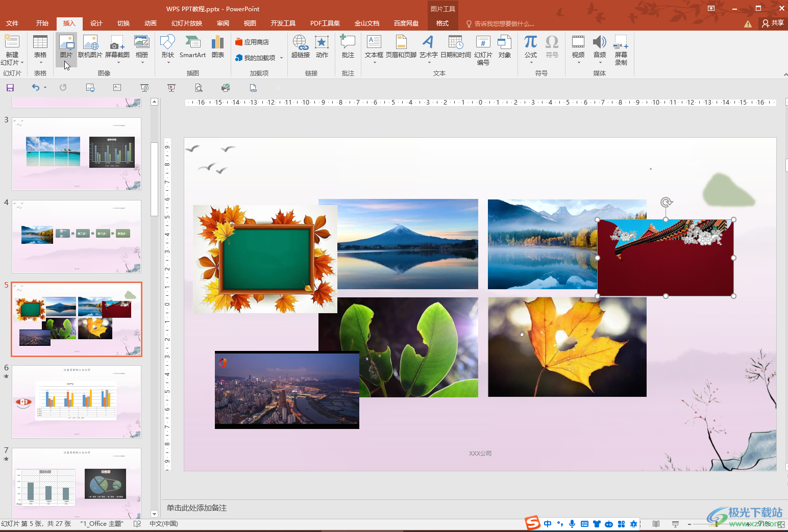The height and width of the screenshot is (532, 788).
Task: Click the print preview magnifier icon
Action: pyautogui.click(x=199, y=88)
